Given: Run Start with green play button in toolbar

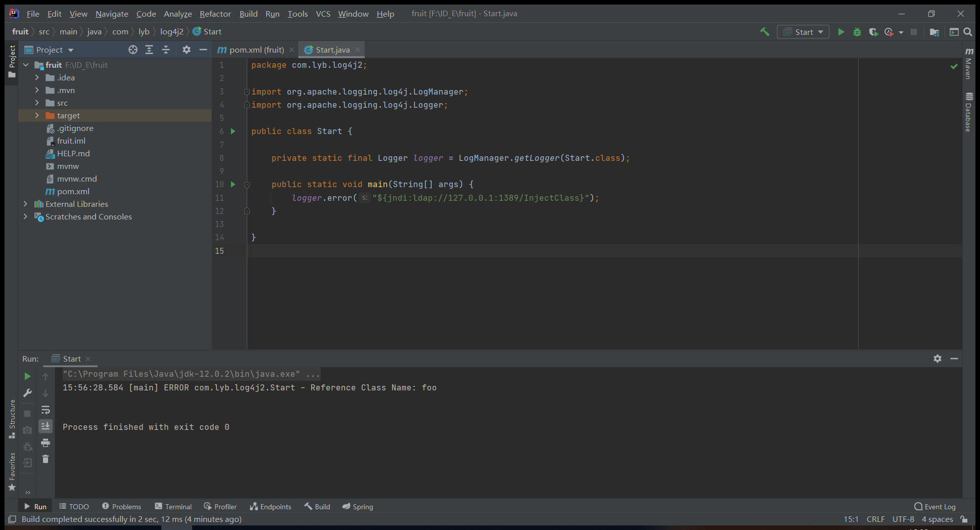Looking at the screenshot, I should pos(841,32).
